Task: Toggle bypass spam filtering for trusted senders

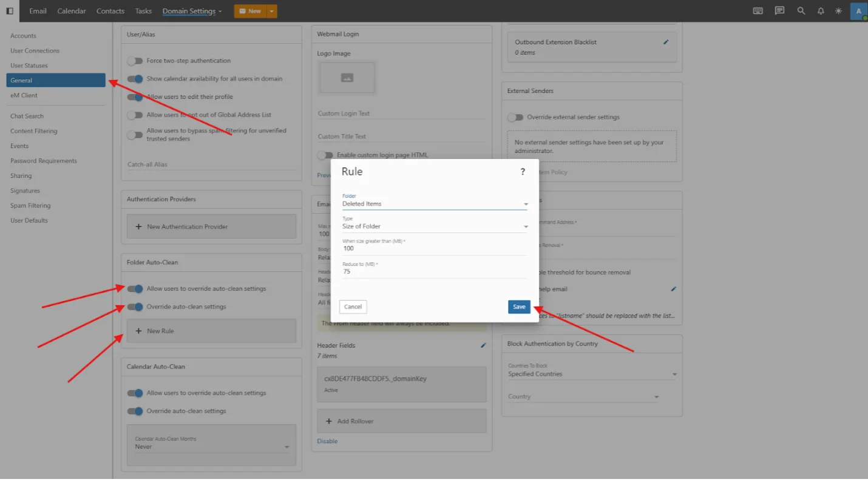Action: point(135,135)
